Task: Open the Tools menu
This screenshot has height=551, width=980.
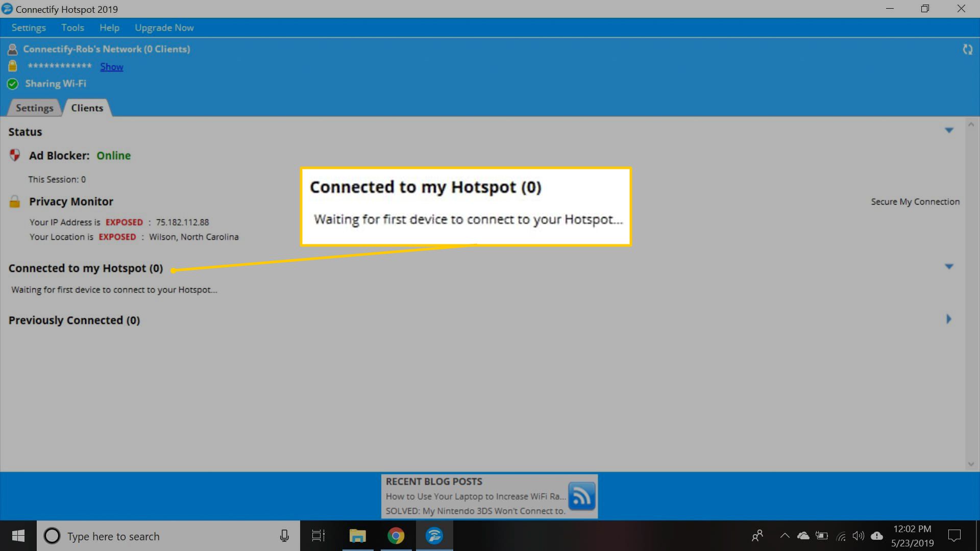Action: tap(72, 28)
